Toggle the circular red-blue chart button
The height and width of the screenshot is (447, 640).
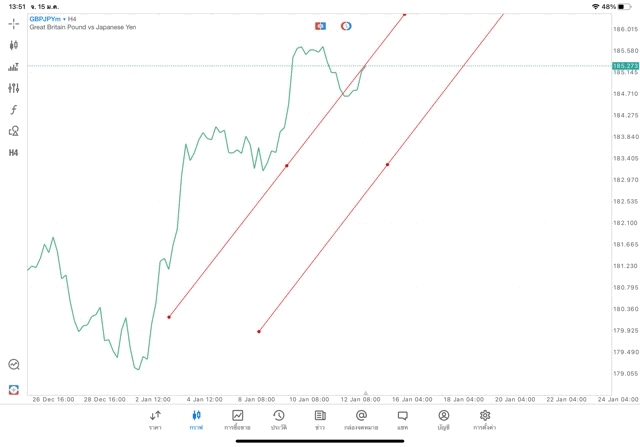click(346, 26)
